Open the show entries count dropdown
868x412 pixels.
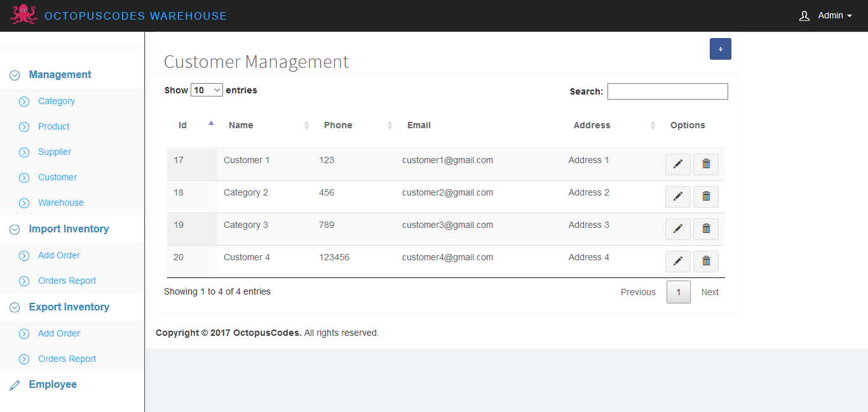pyautogui.click(x=207, y=90)
